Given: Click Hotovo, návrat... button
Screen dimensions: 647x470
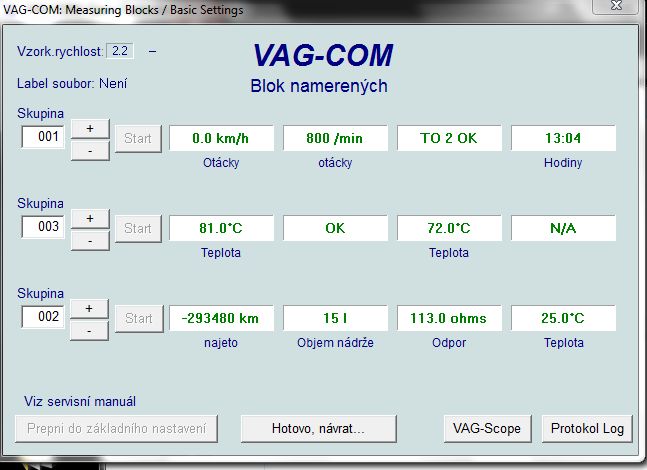Looking at the screenshot, I should point(319,429).
